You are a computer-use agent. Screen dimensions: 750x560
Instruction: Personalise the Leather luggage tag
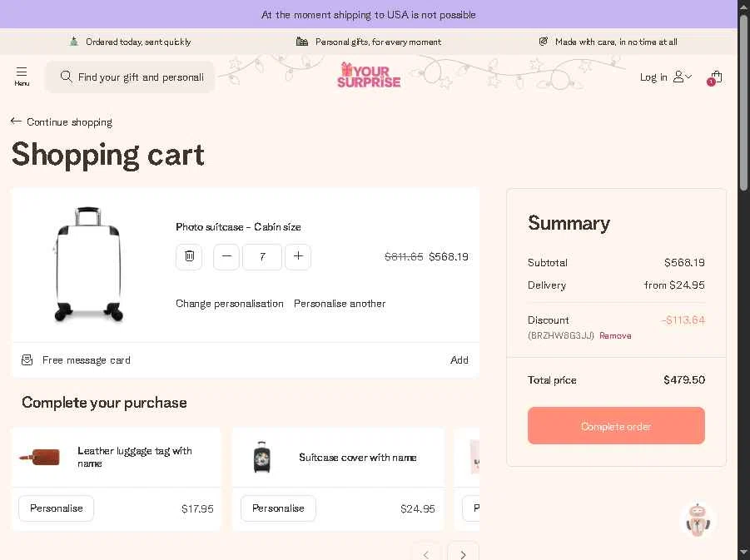(x=57, y=508)
